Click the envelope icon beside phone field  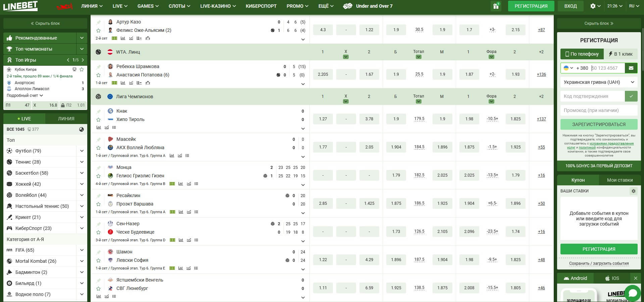click(631, 68)
